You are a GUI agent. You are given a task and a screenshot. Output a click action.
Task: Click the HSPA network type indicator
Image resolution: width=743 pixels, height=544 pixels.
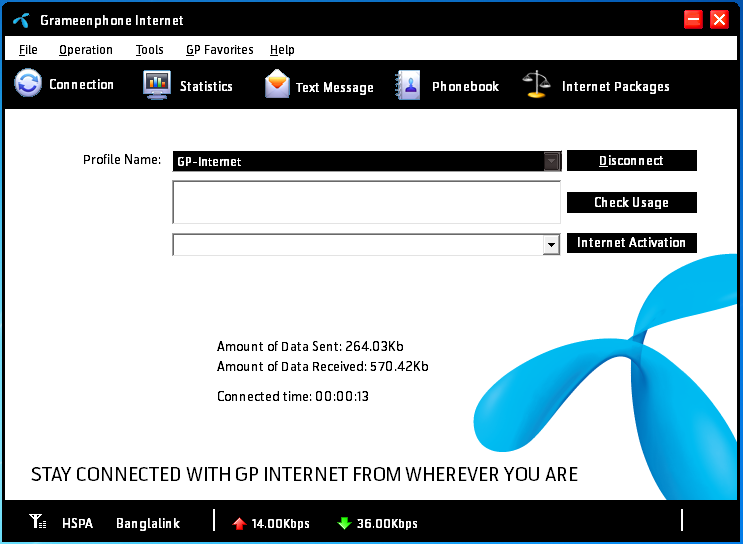(77, 523)
